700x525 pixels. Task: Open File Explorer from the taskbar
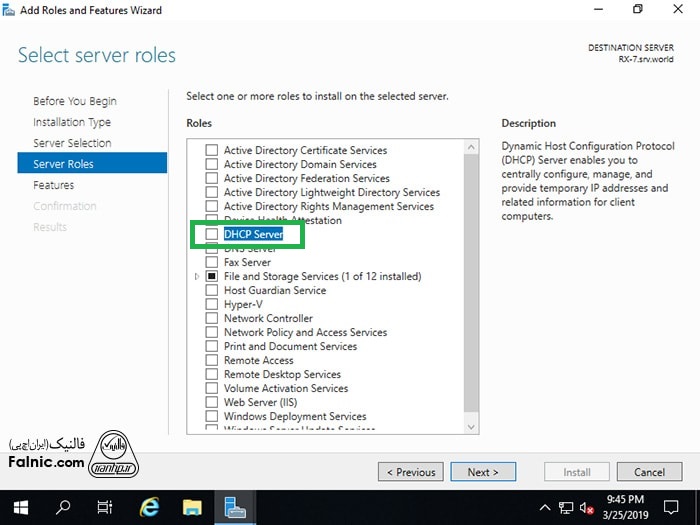[x=193, y=507]
